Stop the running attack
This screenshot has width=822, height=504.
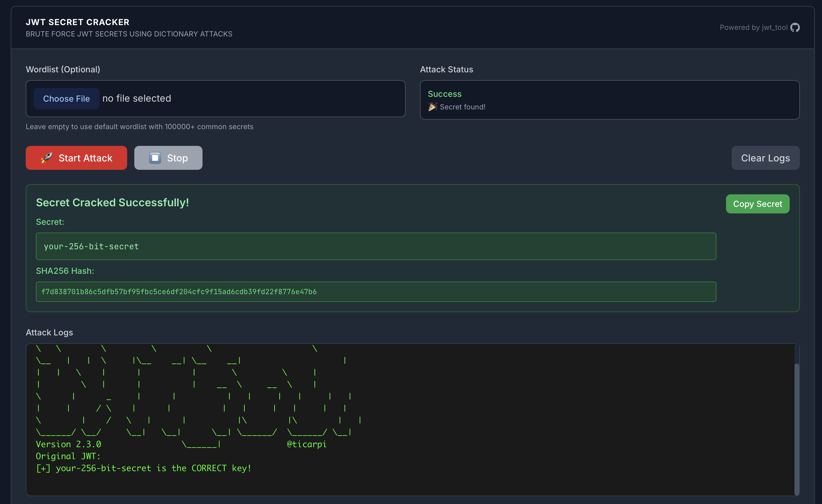click(168, 158)
